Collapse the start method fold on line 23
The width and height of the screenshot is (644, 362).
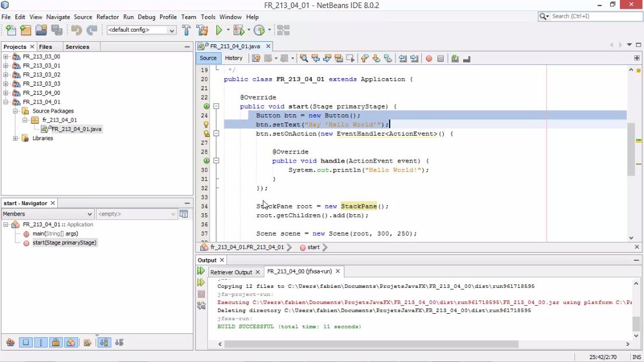point(216,106)
